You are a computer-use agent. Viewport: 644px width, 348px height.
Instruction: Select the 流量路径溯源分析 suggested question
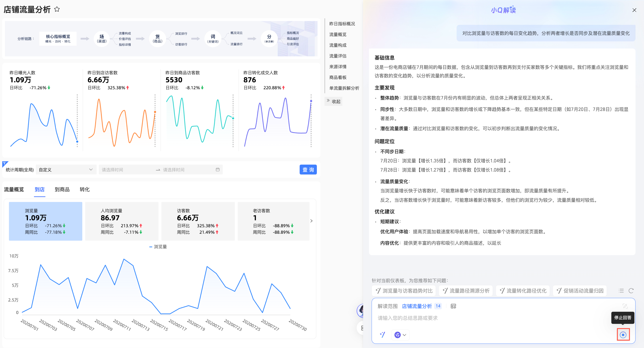click(x=466, y=291)
